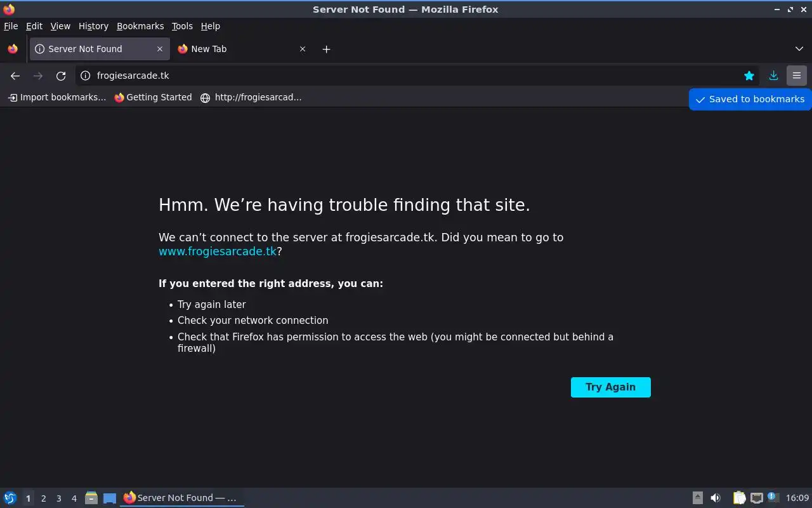The height and width of the screenshot is (508, 812).
Task: Open the Getting Started bookmark
Action: [x=153, y=97]
